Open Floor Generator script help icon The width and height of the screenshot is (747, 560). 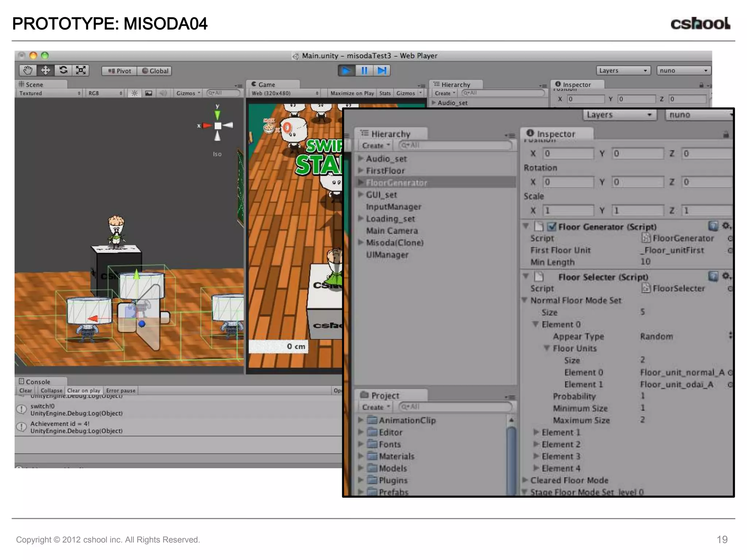tap(713, 226)
